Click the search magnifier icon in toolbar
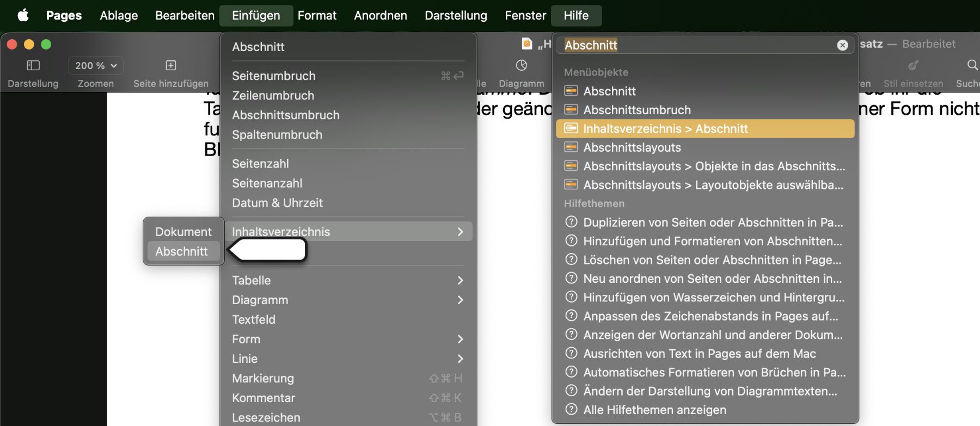Screen dimensions: 980x426 tap(972, 65)
